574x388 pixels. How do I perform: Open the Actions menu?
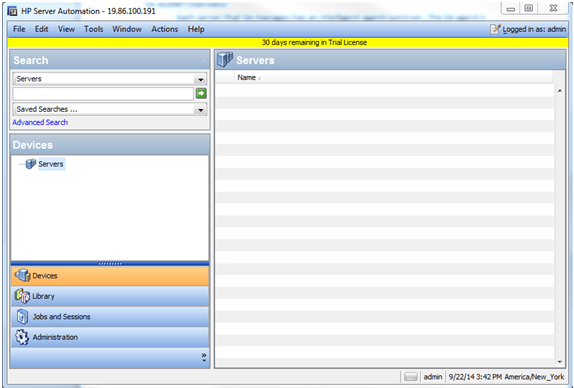click(x=164, y=29)
